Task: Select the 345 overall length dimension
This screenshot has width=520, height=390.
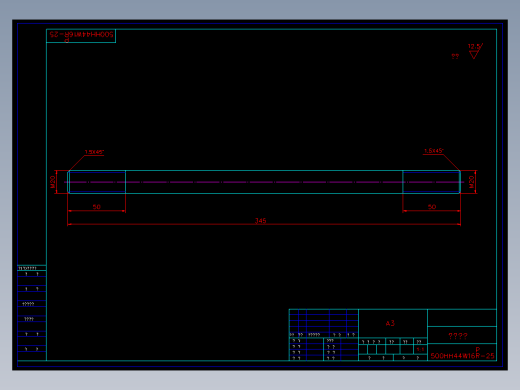Action: [x=260, y=221]
